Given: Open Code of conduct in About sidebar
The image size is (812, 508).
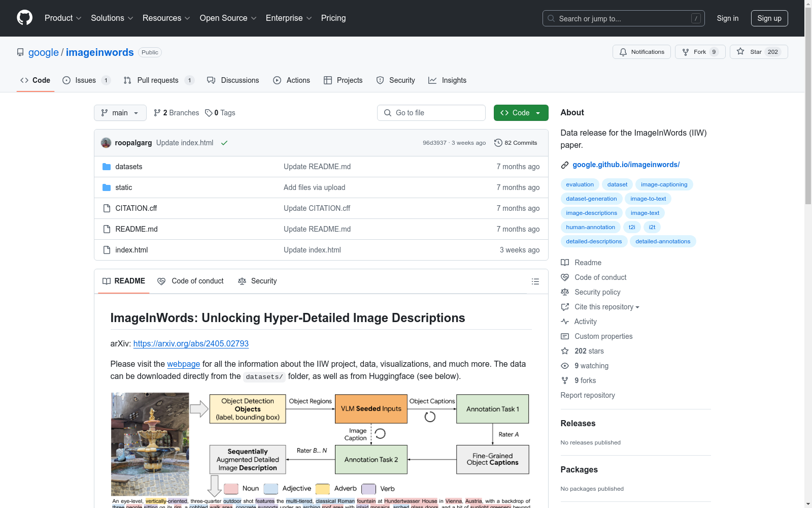Looking at the screenshot, I should pyautogui.click(x=594, y=277).
